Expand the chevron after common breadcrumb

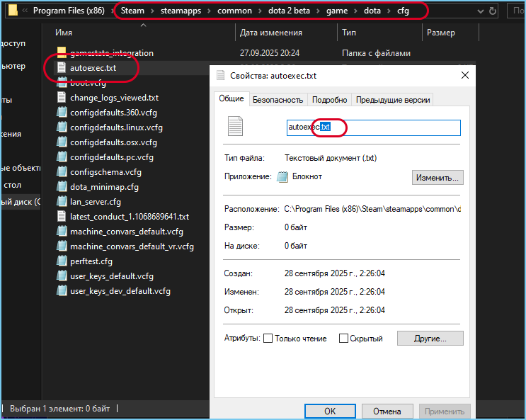260,11
